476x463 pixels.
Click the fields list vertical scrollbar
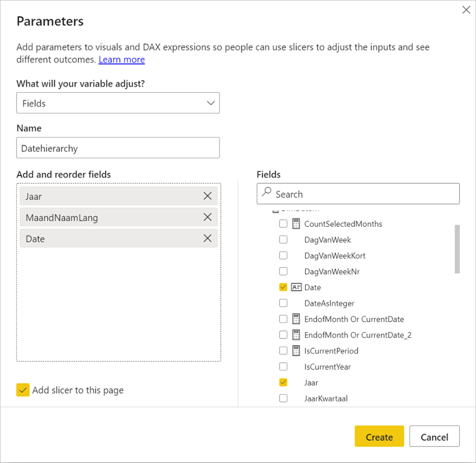point(457,249)
